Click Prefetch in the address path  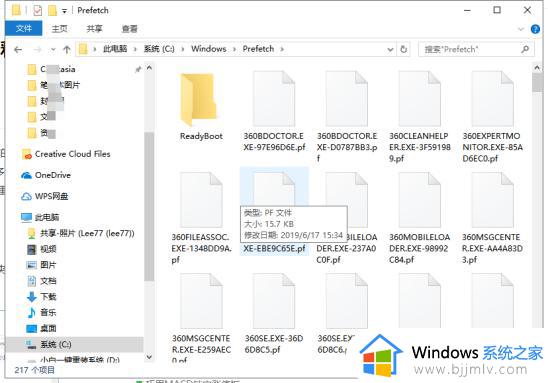click(x=258, y=49)
